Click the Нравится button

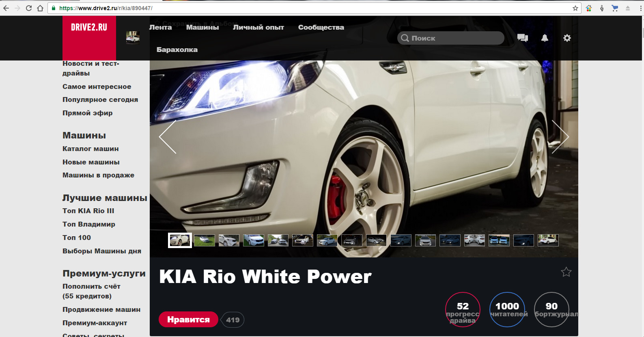click(188, 320)
